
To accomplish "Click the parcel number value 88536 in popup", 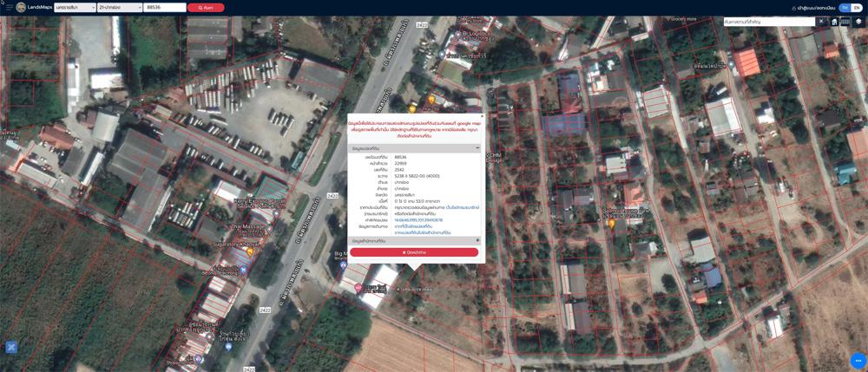I will 400,157.
